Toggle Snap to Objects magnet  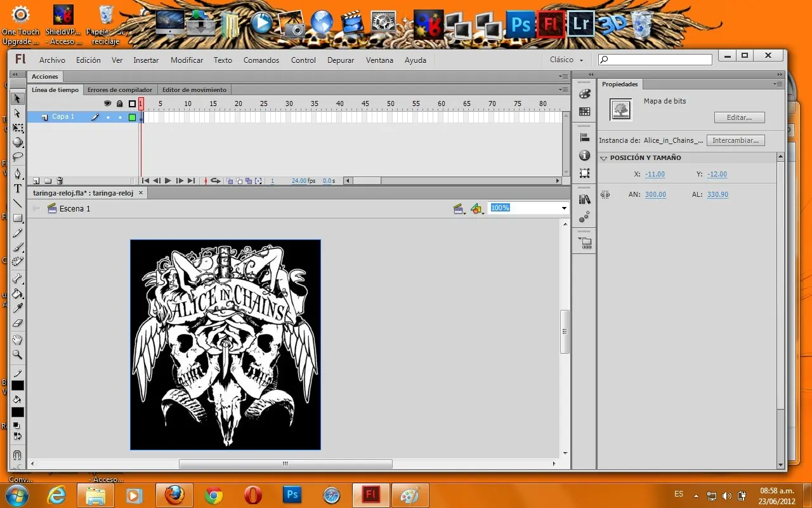[x=18, y=455]
